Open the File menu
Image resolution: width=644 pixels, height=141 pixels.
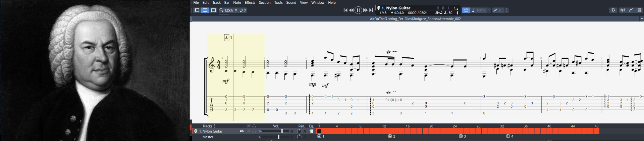pos(196,2)
